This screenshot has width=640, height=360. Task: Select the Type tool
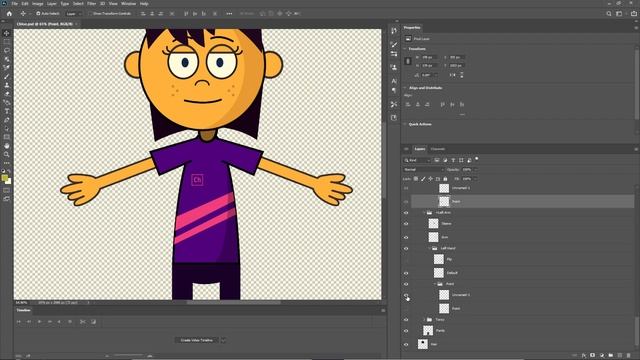[6, 111]
